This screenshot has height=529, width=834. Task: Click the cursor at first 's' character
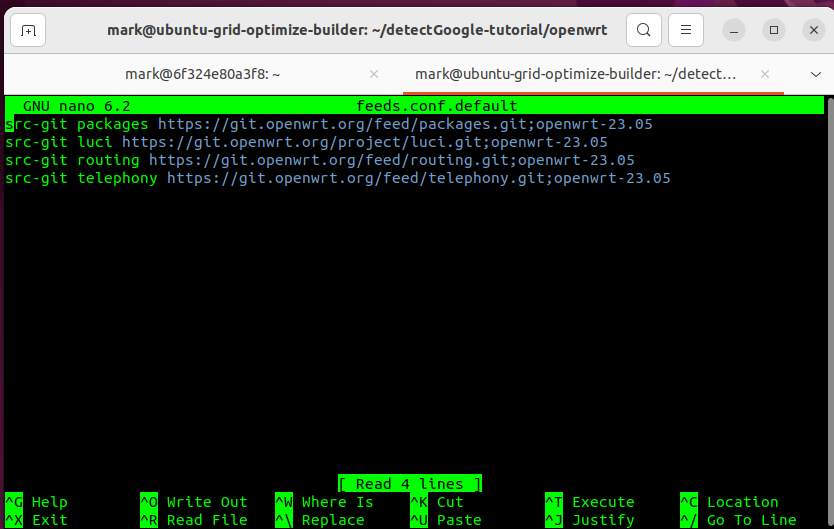click(x=10, y=124)
